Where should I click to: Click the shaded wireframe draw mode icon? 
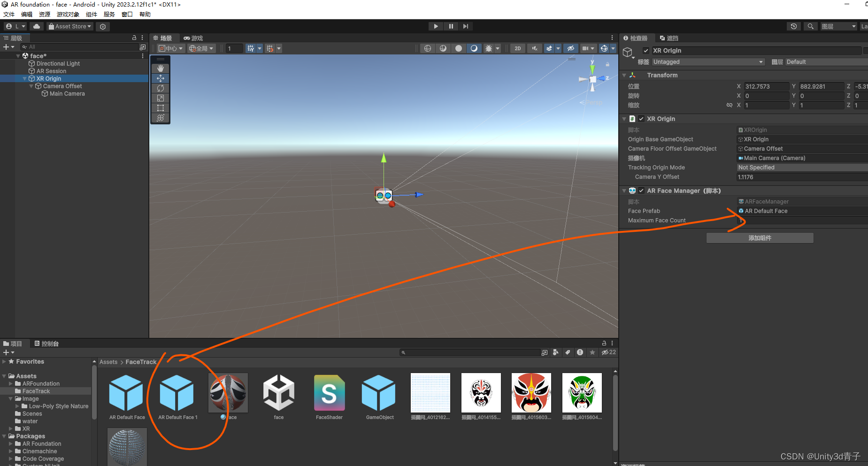[x=443, y=48]
